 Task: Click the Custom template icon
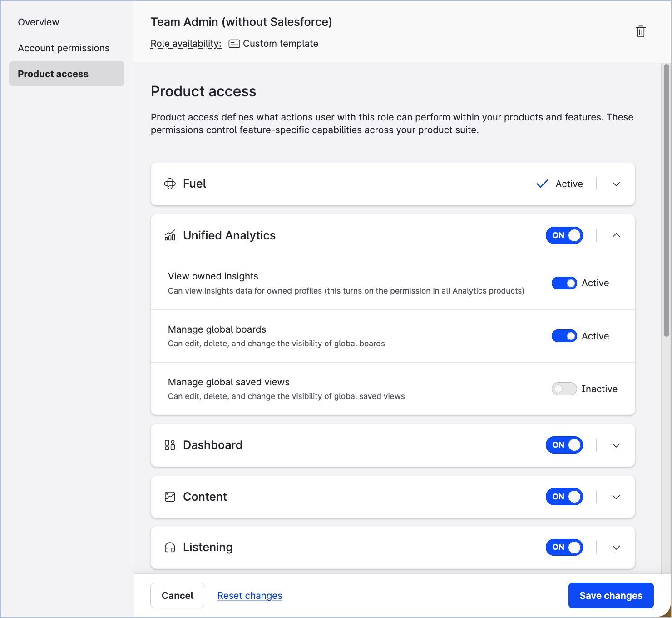tap(234, 44)
